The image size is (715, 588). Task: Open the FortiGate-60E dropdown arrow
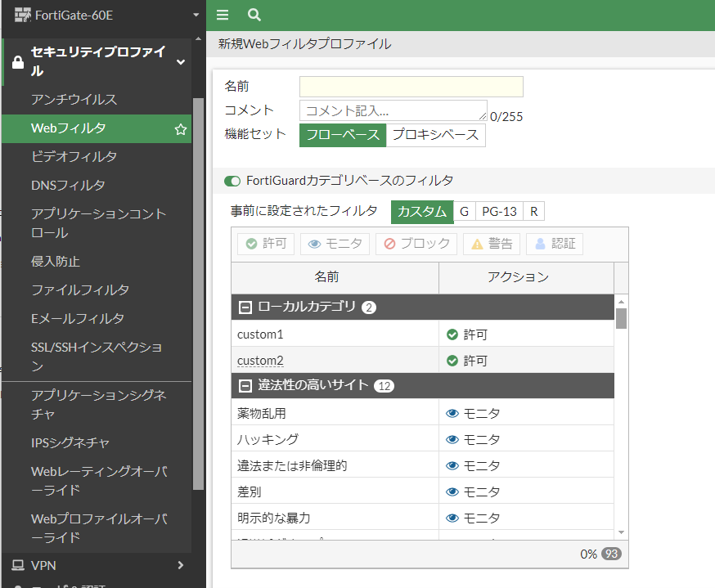coord(196,15)
